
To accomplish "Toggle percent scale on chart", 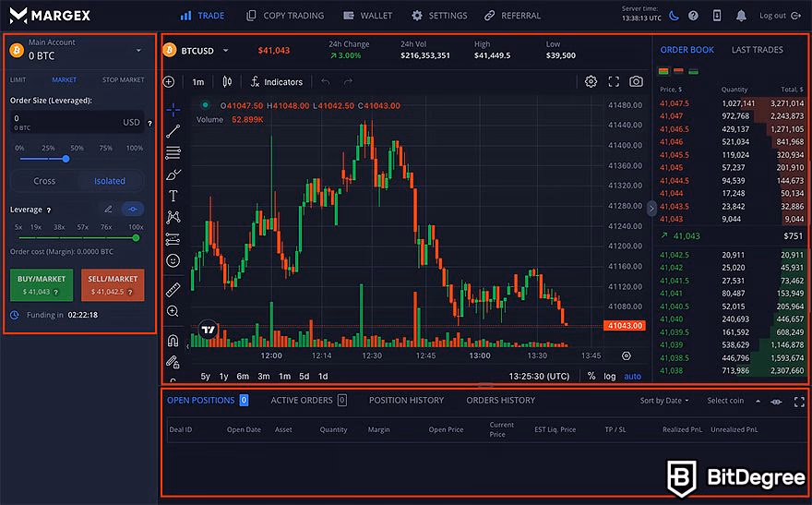I will point(591,376).
